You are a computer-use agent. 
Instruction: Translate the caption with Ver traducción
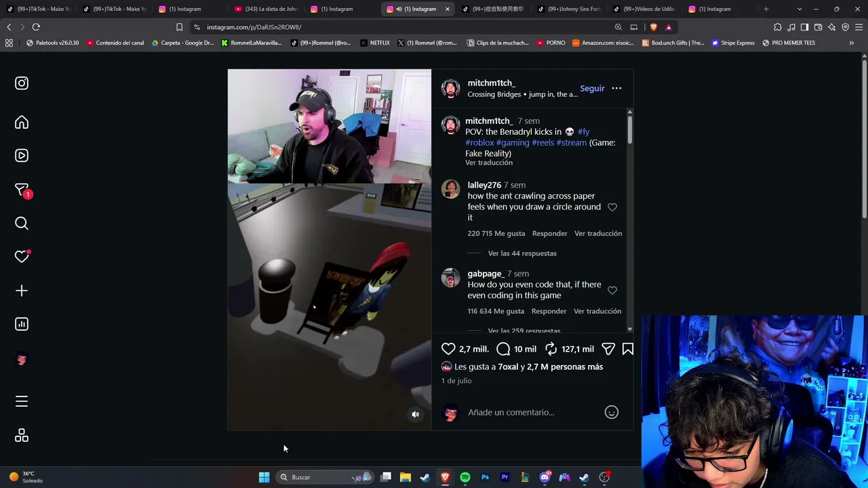click(489, 163)
